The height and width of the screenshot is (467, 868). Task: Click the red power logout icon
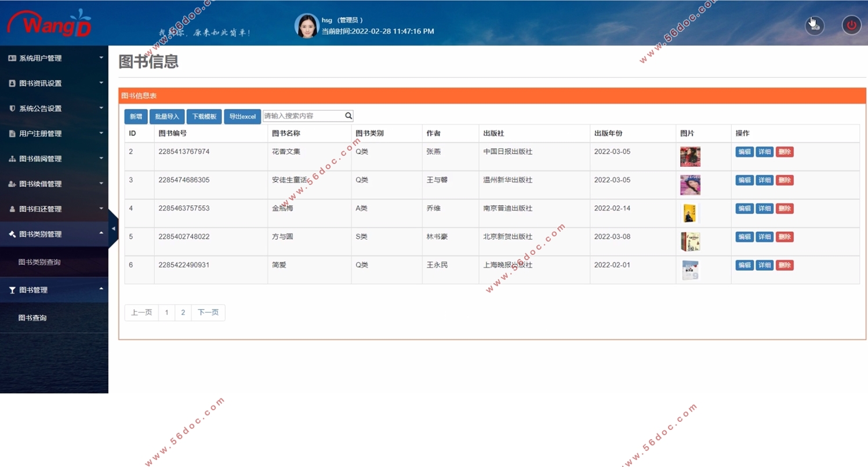851,25
